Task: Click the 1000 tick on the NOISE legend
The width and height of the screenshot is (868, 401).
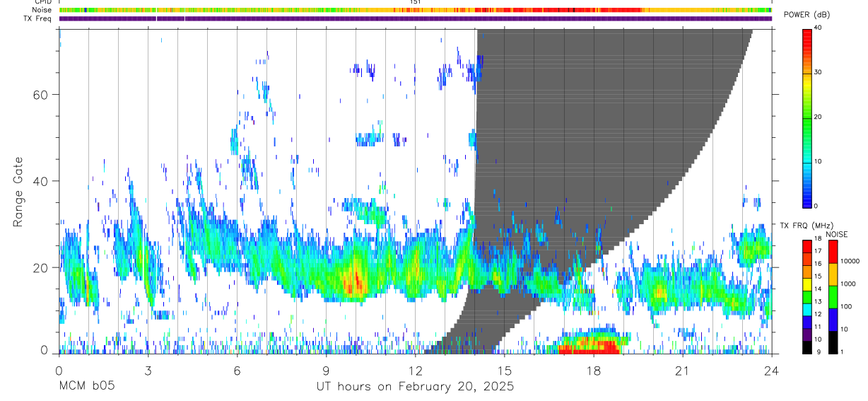Action: click(848, 284)
